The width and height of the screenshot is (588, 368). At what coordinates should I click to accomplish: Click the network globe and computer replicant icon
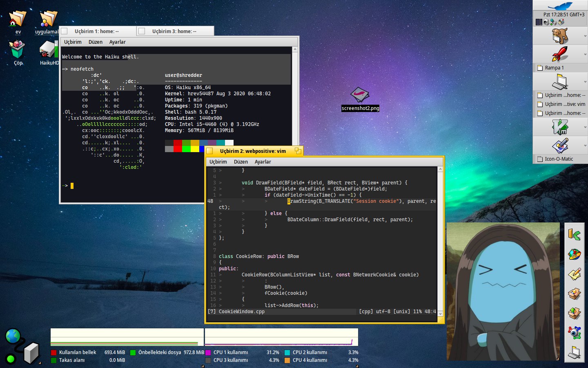22,347
